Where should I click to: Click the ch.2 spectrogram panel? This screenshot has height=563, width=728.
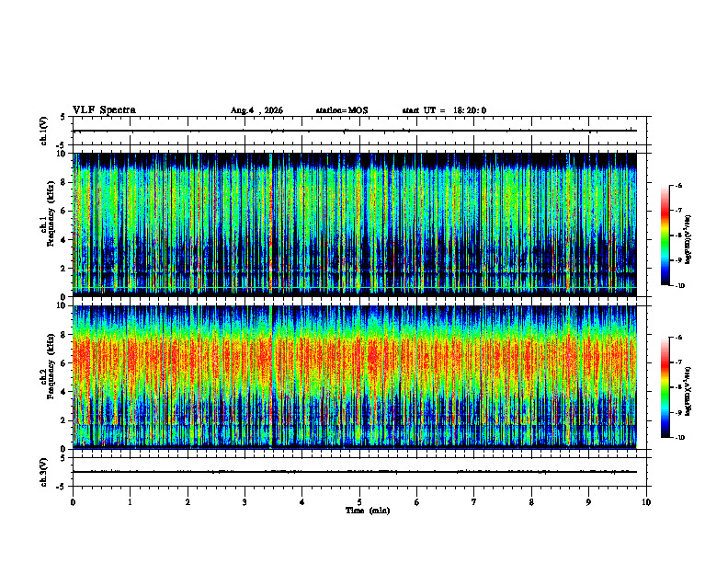pos(354,377)
